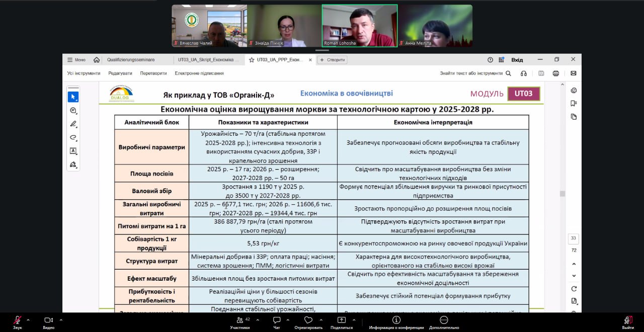The width and height of the screenshot is (644, 332).
Task: Select the add text box tool
Action: 73,151
